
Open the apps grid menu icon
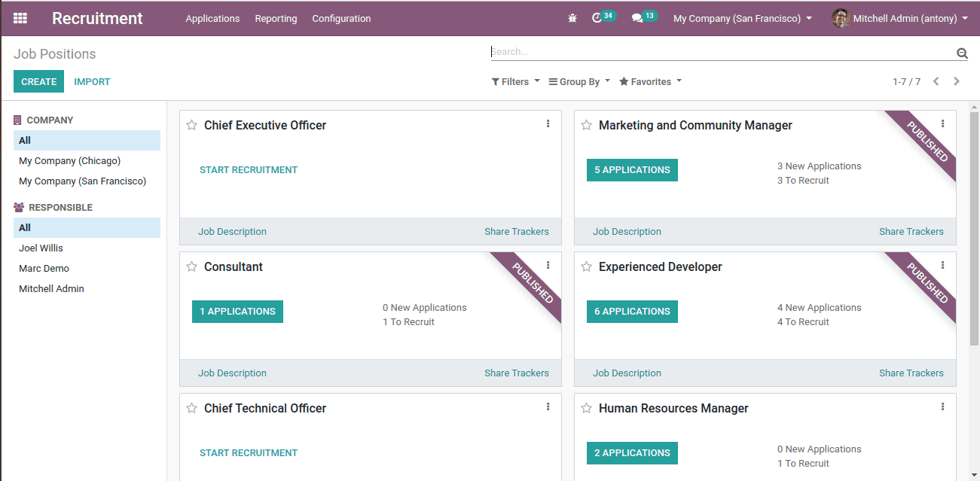[20, 18]
